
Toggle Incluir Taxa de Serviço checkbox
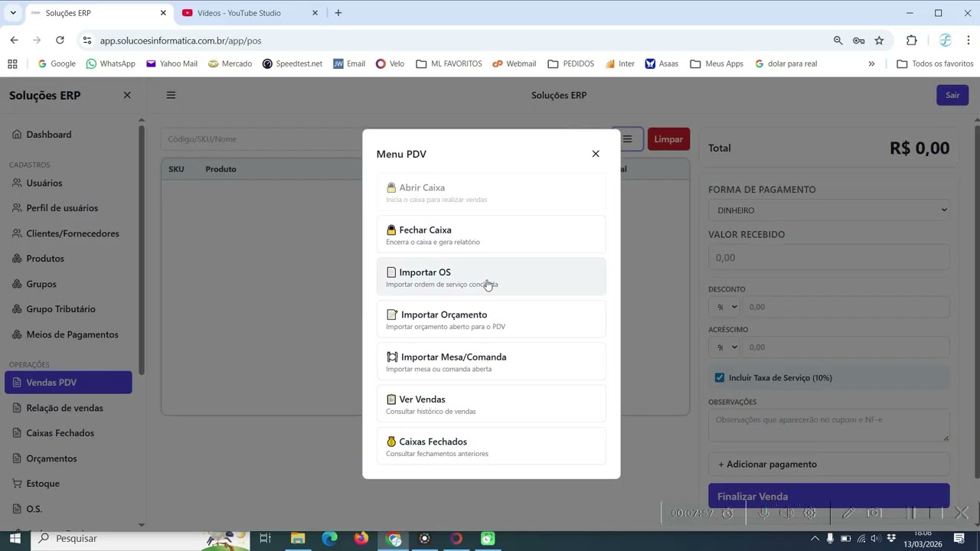point(720,377)
